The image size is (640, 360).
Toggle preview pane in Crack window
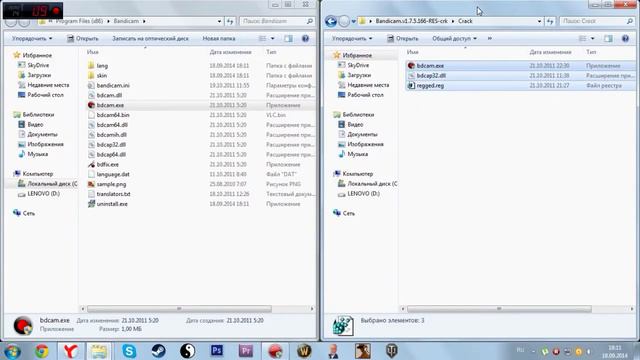tap(608, 38)
